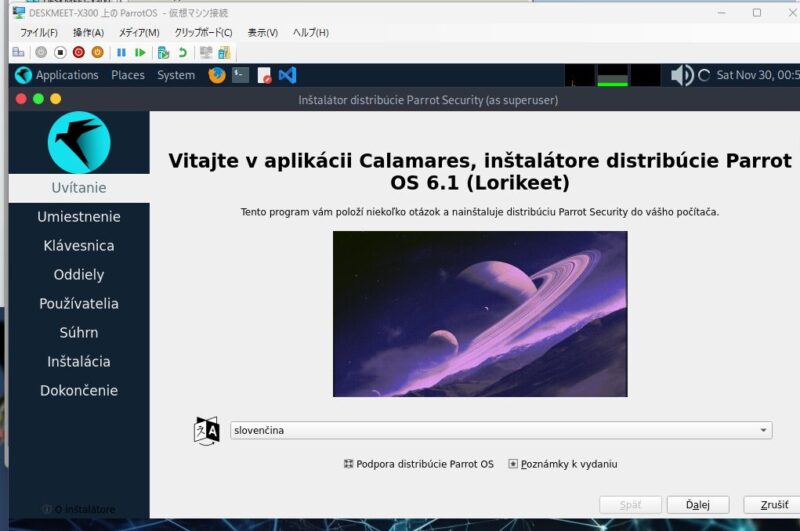This screenshot has width=800, height=531.
Task: Open the System menu in top panel
Action: (176, 75)
